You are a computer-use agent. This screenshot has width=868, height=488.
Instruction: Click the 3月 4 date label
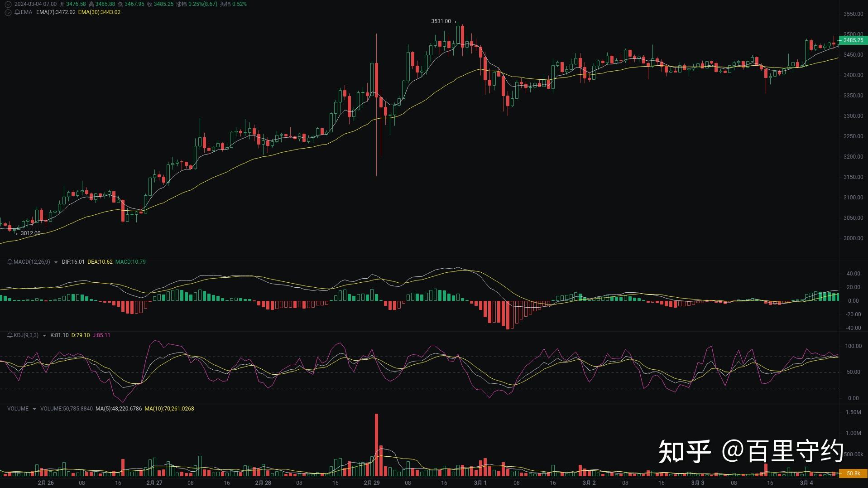806,483
